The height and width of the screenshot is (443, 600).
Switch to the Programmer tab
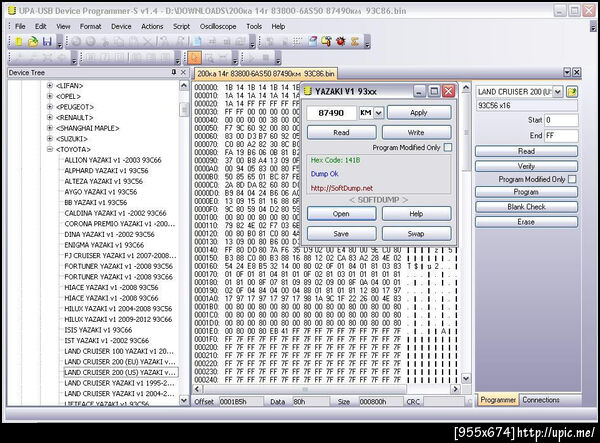pos(498,400)
